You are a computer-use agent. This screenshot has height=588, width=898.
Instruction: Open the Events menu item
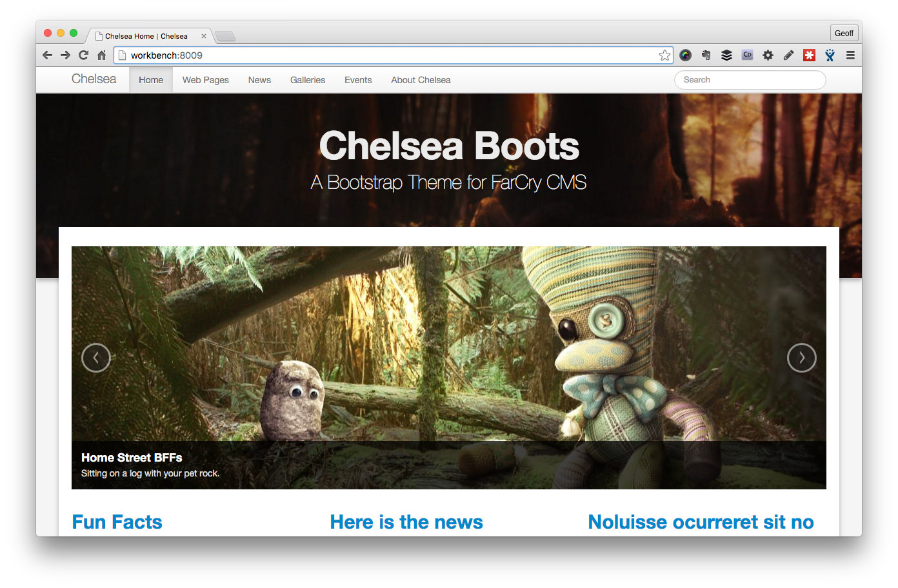click(x=358, y=80)
